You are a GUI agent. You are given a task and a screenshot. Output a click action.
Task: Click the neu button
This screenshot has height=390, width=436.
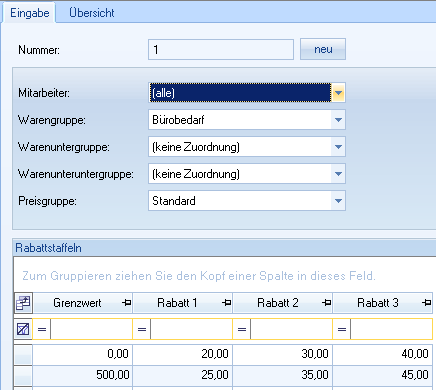pos(323,49)
